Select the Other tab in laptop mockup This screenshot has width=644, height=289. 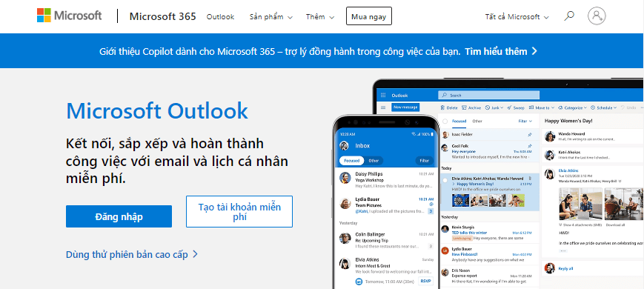coord(477,121)
